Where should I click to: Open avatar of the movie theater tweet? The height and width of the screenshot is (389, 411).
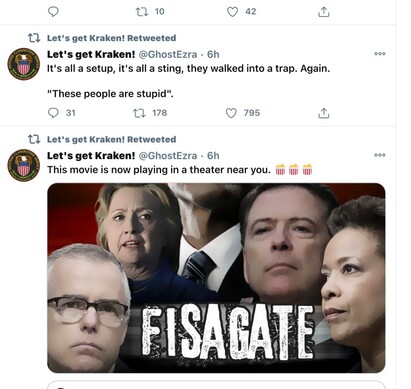tap(24, 165)
